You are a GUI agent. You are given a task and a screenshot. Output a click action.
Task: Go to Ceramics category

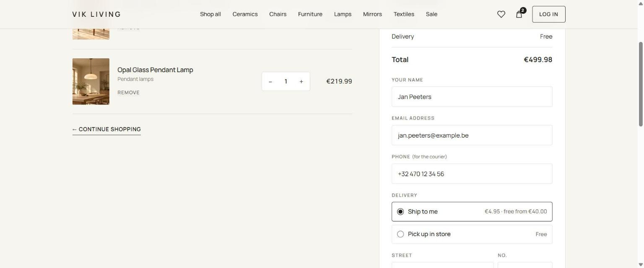click(x=245, y=14)
